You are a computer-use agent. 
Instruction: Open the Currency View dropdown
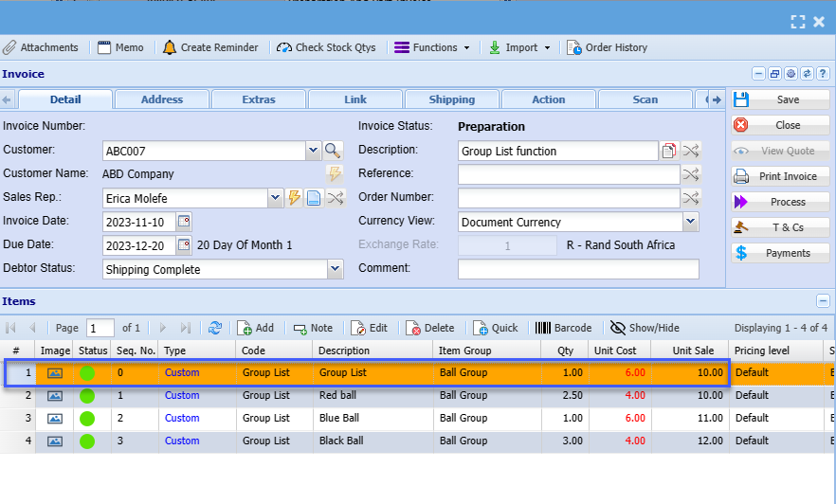coord(690,222)
